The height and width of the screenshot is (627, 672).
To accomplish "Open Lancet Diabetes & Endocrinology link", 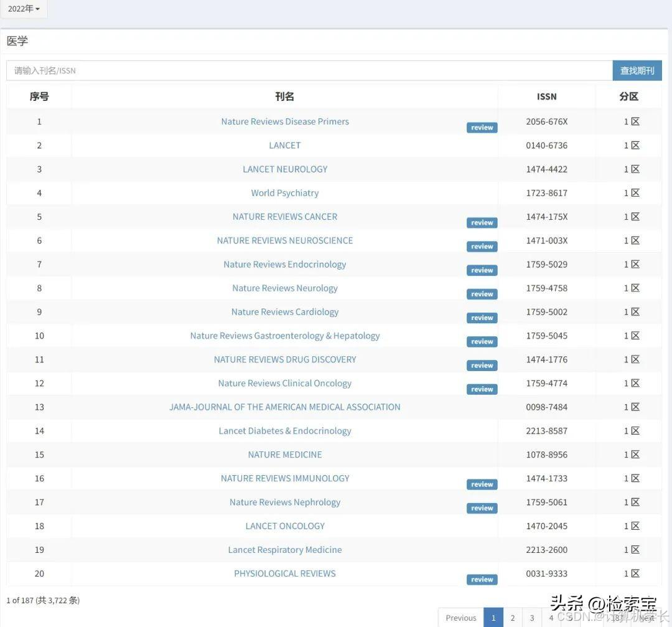I will pos(285,431).
